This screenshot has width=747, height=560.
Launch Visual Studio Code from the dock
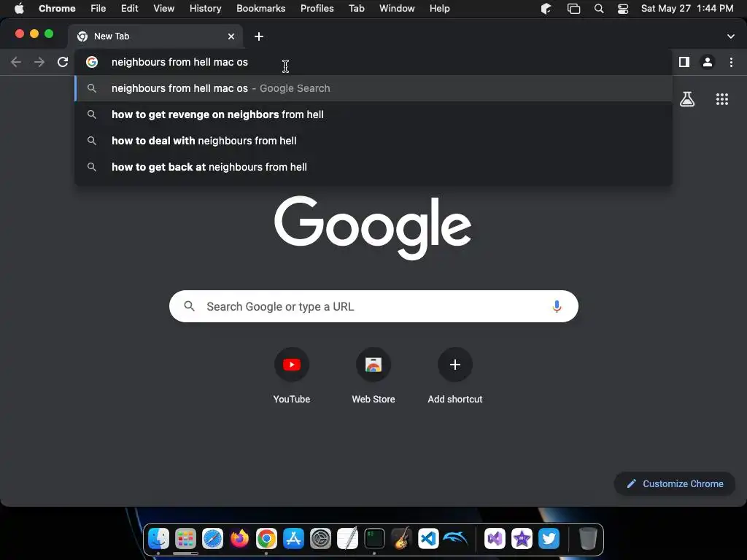(x=428, y=539)
